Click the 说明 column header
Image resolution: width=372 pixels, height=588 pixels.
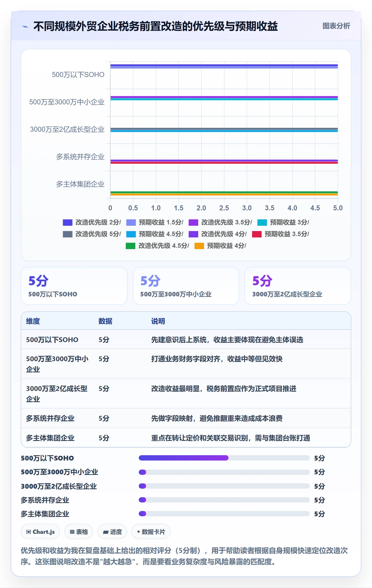(158, 321)
